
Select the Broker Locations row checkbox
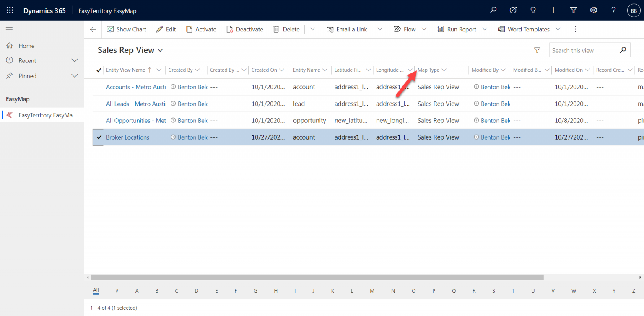(x=98, y=137)
